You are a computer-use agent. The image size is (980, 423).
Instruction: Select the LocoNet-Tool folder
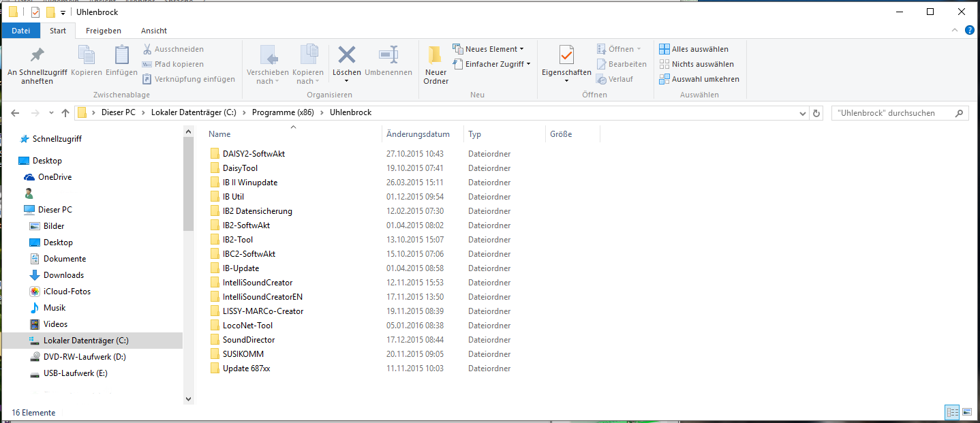(247, 326)
